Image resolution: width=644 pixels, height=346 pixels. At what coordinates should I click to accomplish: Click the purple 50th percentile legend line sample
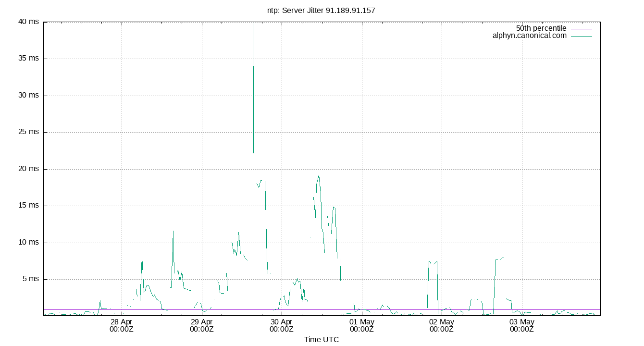(x=582, y=29)
